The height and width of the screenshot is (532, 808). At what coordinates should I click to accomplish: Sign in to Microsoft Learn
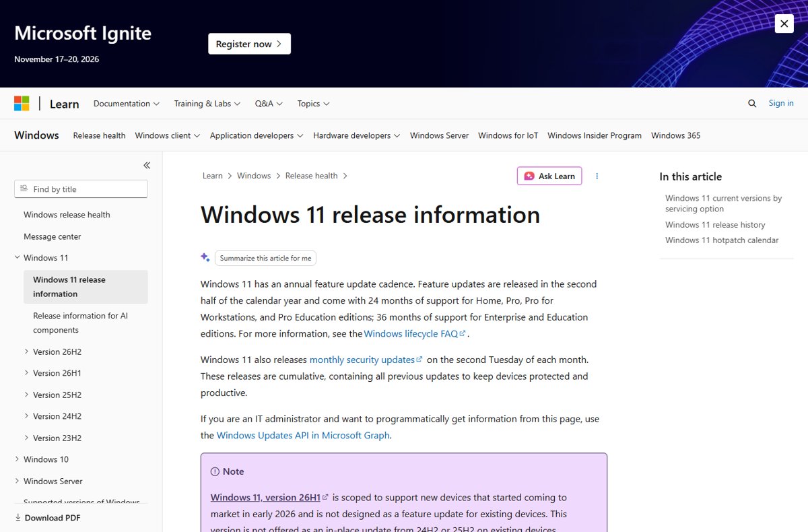[781, 103]
